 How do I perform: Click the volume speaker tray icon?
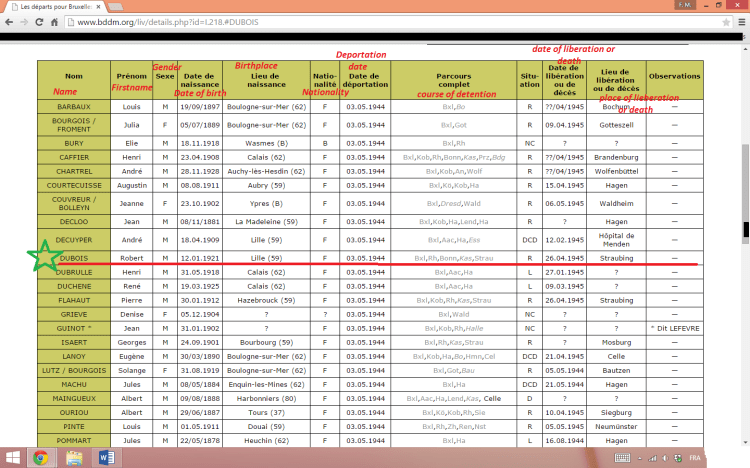pyautogui.click(x=665, y=458)
